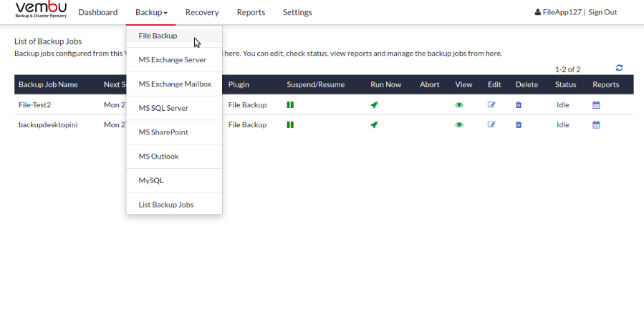Screen dimensions: 644x319
Task: Choose MS Exchange Mailbox option
Action: (x=174, y=84)
